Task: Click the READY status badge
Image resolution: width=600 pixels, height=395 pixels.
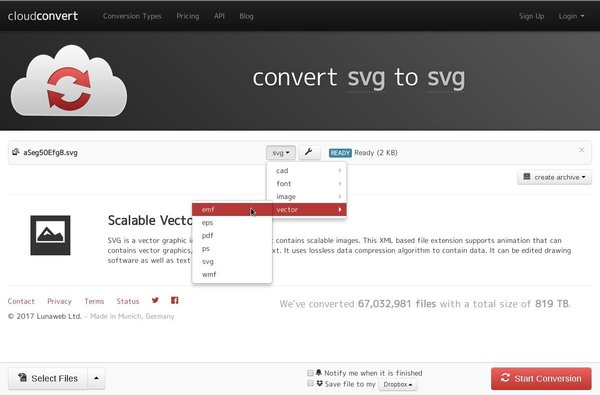Action: pos(340,153)
